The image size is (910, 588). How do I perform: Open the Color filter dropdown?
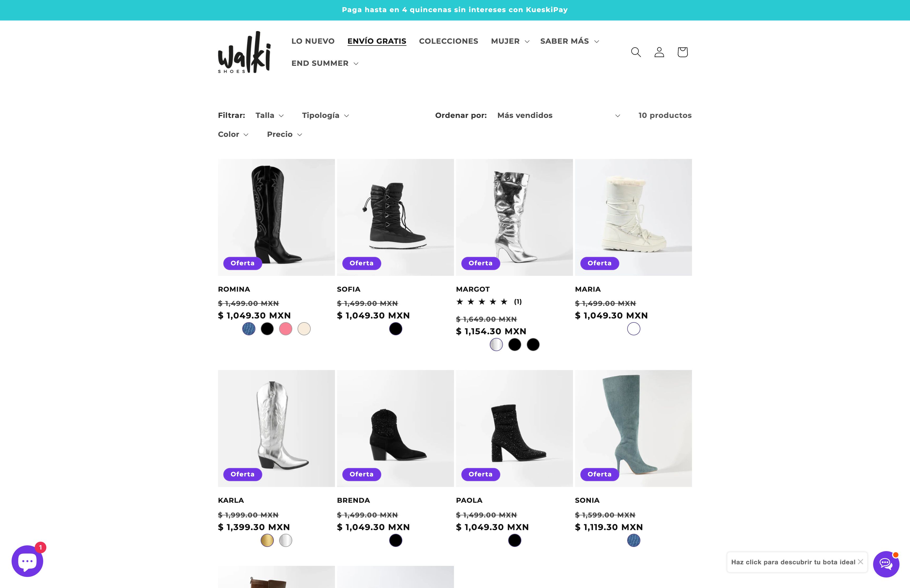click(x=233, y=134)
